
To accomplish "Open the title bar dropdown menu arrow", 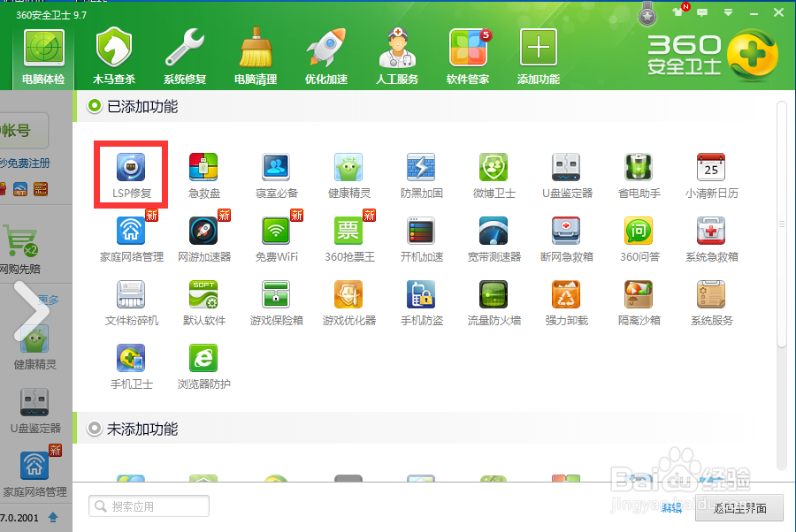I will tap(728, 12).
